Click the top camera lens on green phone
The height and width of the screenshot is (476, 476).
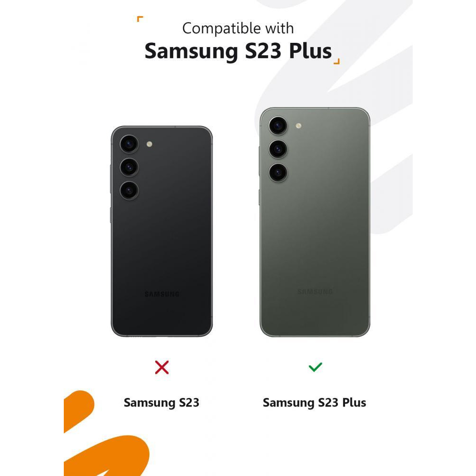(278, 125)
